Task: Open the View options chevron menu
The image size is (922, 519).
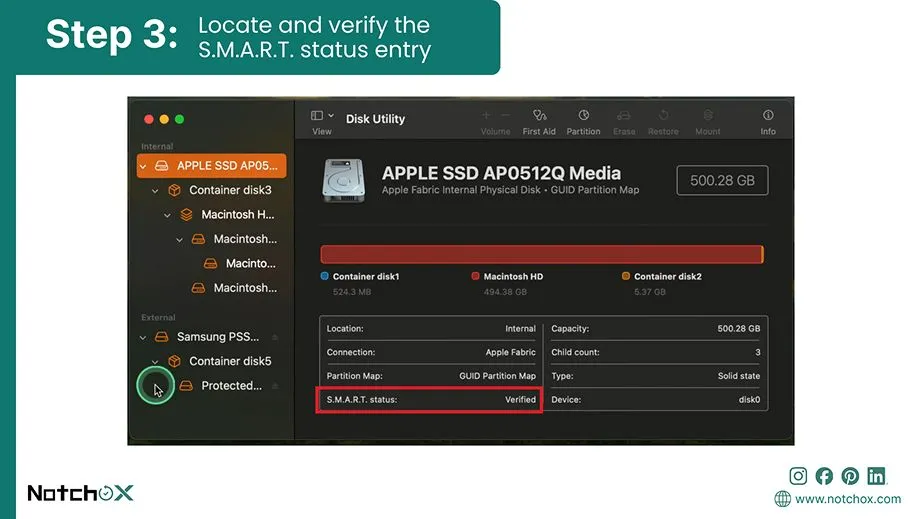Action: (331, 115)
